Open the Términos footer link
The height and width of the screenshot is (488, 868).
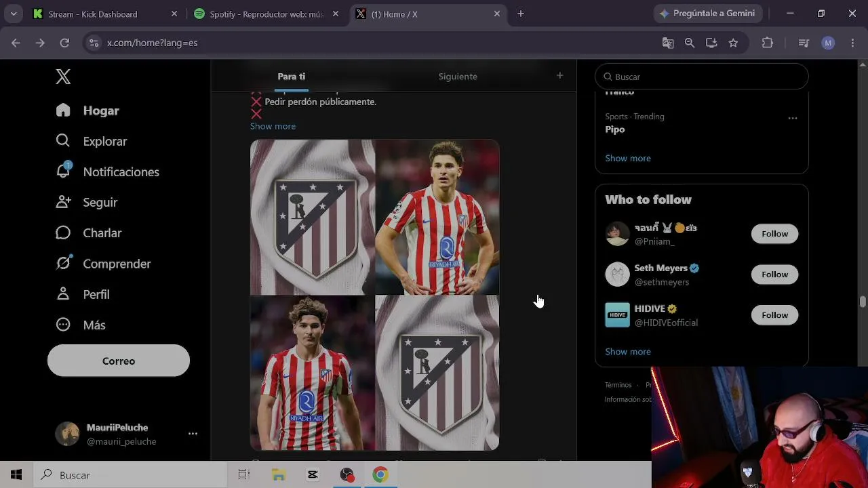click(x=618, y=385)
